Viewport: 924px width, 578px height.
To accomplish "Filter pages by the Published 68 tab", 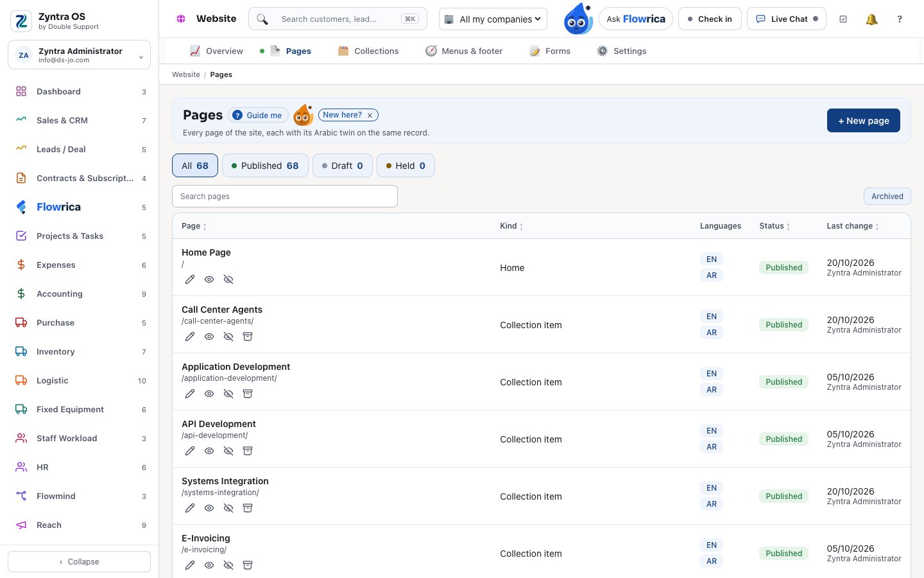I will [265, 166].
